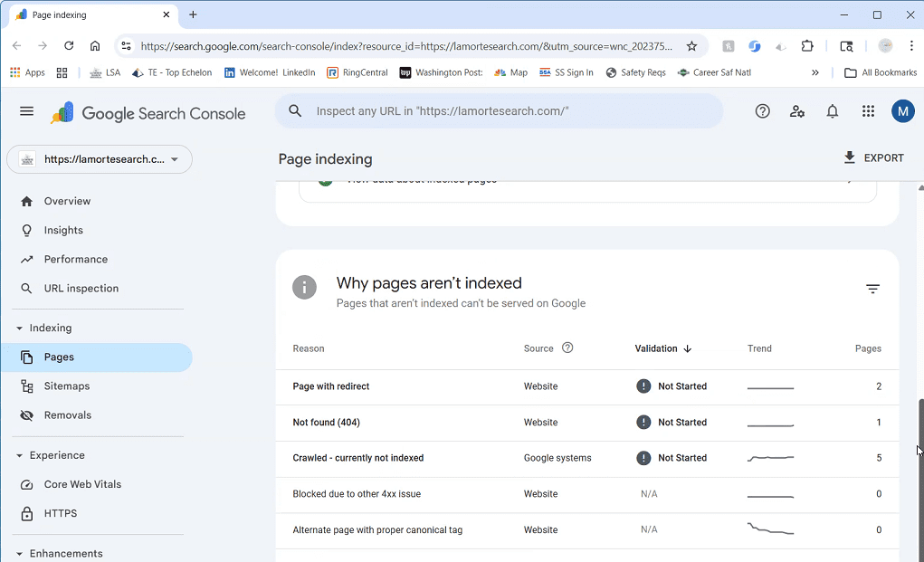Viewport: 924px width, 562px height.
Task: Click the browser address bar URL
Action: [406, 46]
